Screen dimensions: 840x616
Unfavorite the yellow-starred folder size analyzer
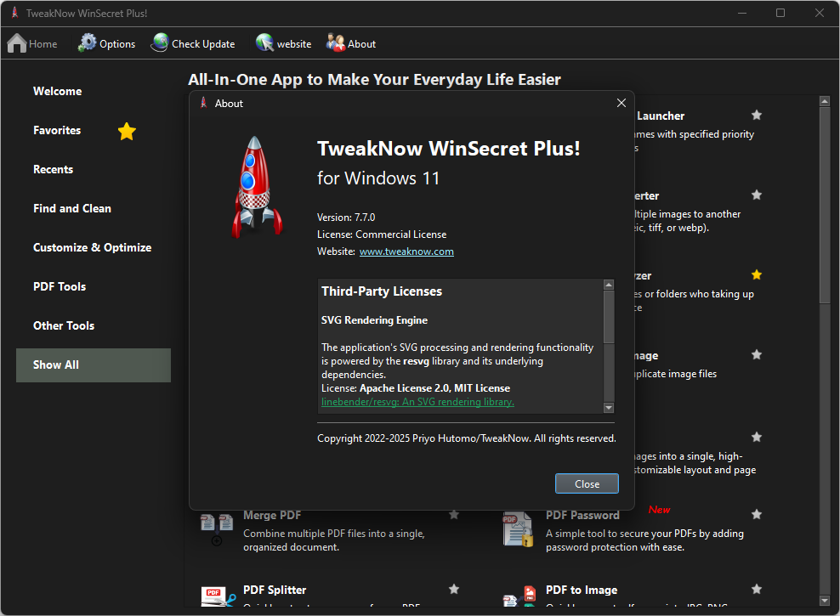tap(757, 274)
